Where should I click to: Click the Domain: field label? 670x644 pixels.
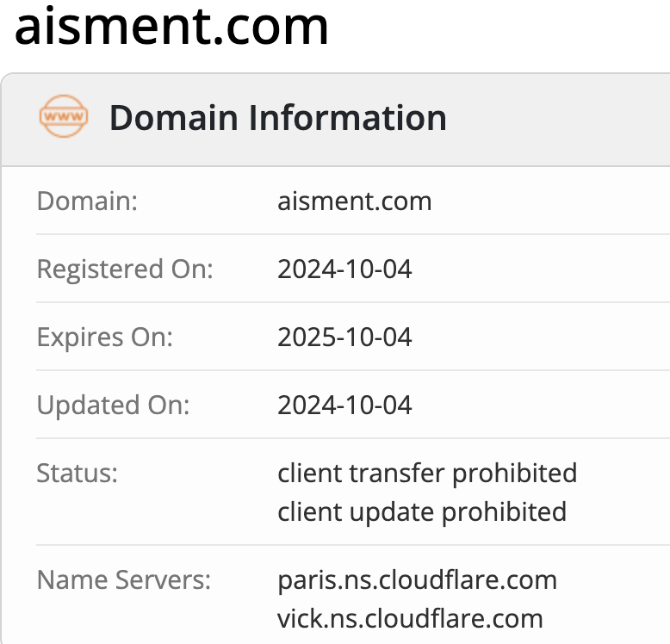(87, 201)
